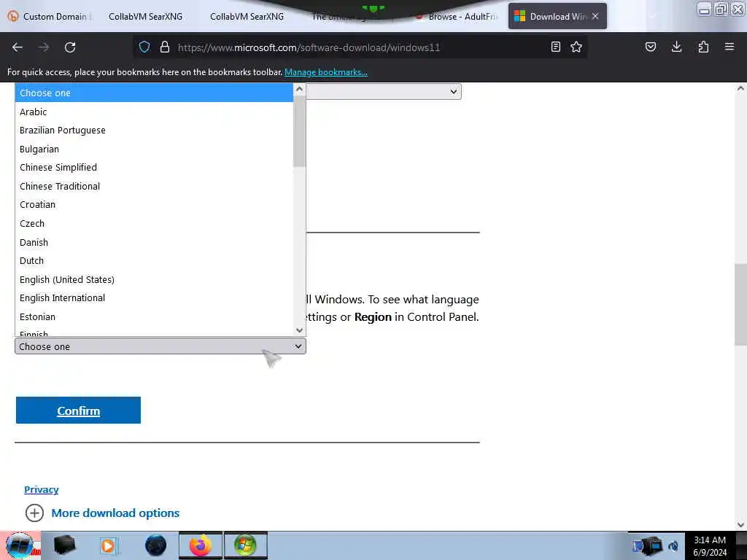Choose Chinese Simplified
747x560 pixels.
click(x=154, y=167)
